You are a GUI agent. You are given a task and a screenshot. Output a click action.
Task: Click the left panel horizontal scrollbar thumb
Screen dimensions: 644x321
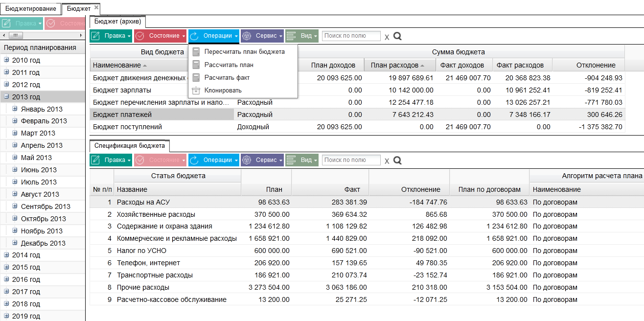[x=16, y=35]
